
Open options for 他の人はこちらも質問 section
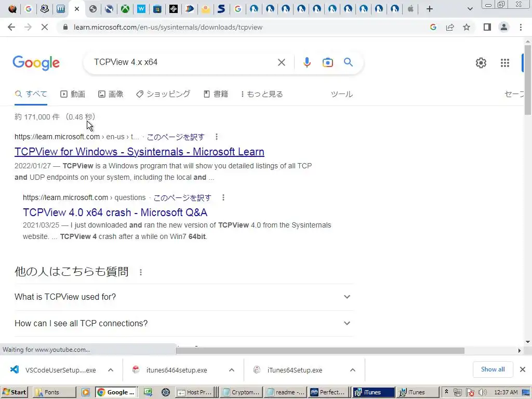[x=141, y=272]
